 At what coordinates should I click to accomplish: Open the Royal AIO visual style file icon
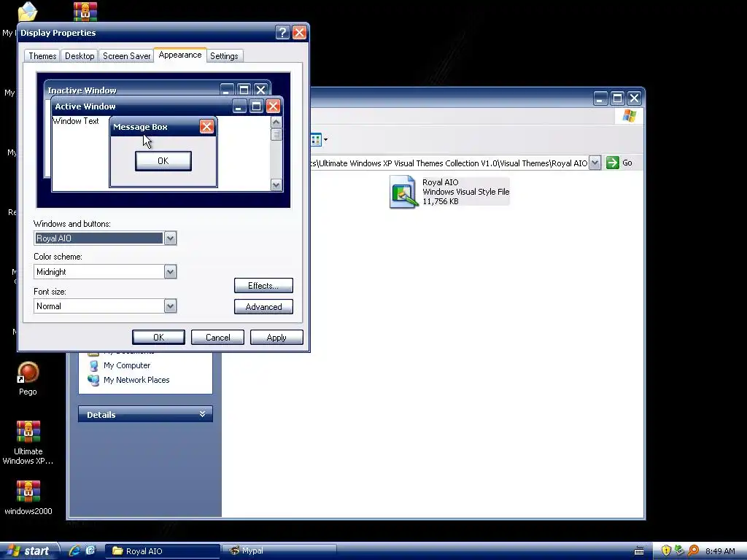(404, 192)
